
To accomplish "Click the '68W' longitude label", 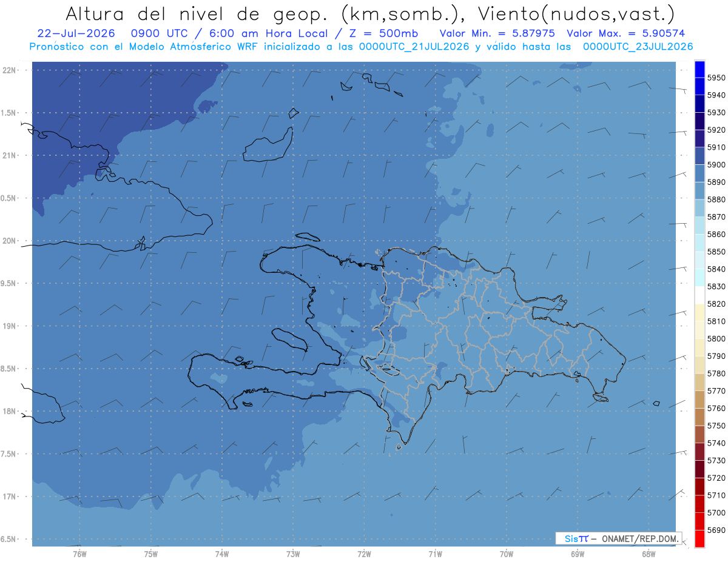I will click(649, 554).
